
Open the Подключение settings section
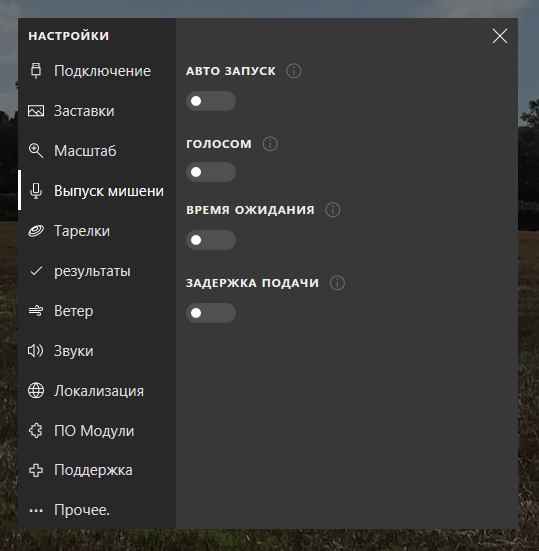(x=97, y=71)
